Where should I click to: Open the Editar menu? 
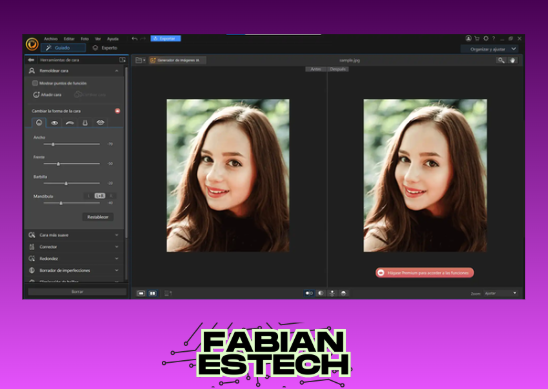69,39
